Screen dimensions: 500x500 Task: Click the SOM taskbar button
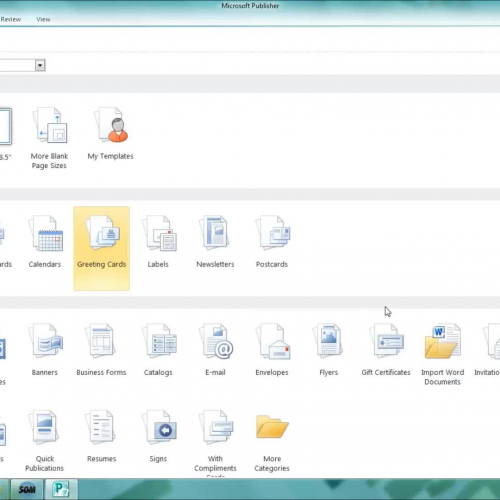27,489
